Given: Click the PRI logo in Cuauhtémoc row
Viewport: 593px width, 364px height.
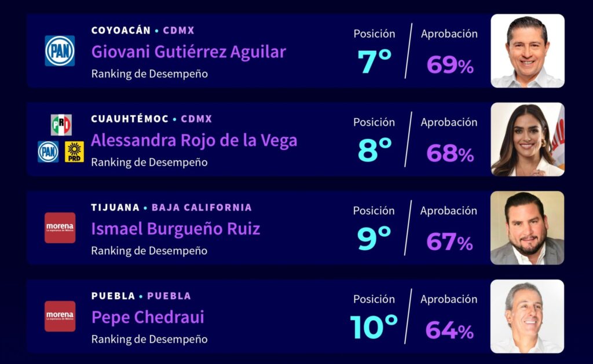Looking at the screenshot, I should point(61,124).
